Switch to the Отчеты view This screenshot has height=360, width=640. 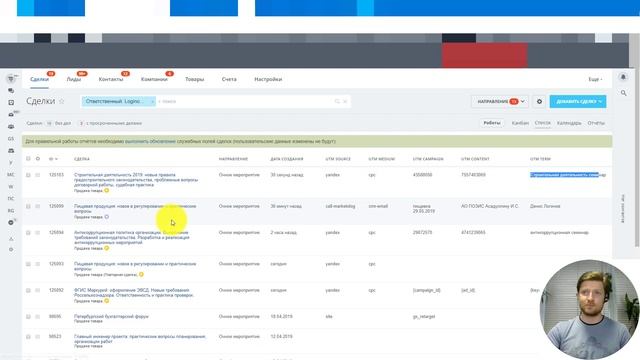(596, 123)
